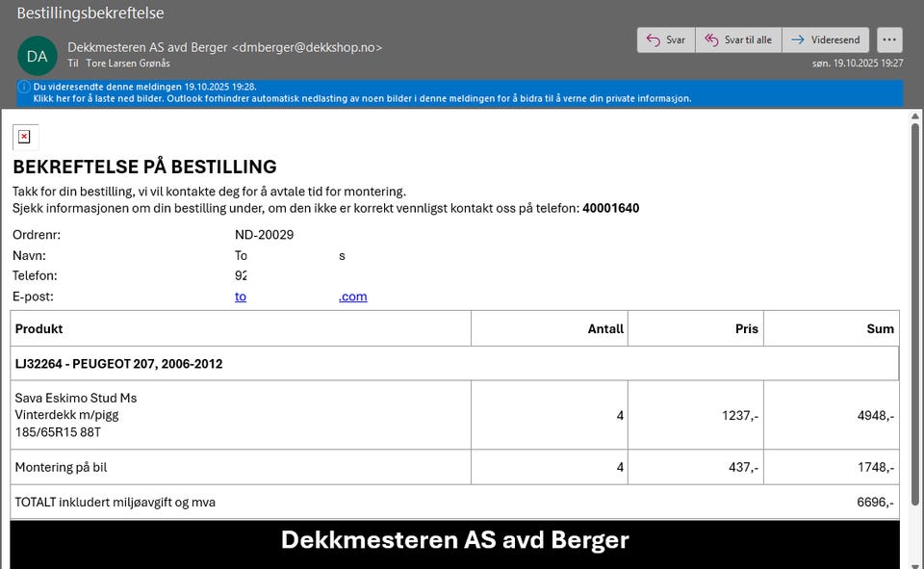Screen dimensions: 924x569
Task: Click TOTALT inkludert miljøavgift og mva
Action: [115, 503]
